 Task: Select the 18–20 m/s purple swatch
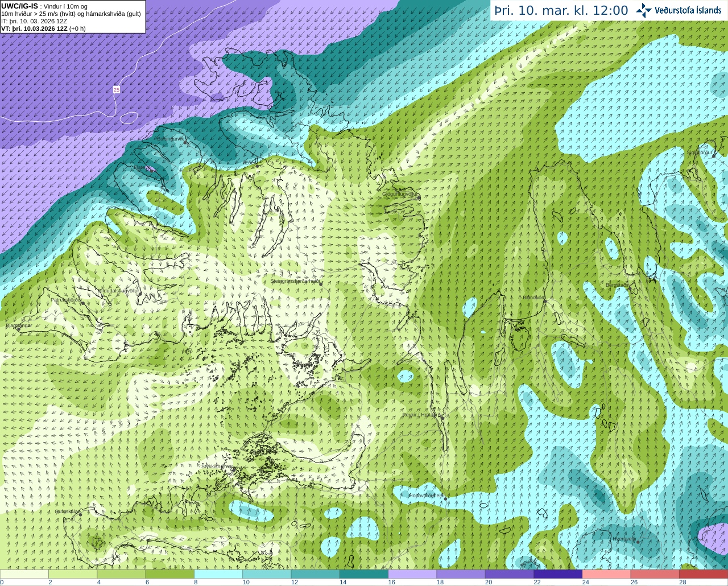point(461,573)
